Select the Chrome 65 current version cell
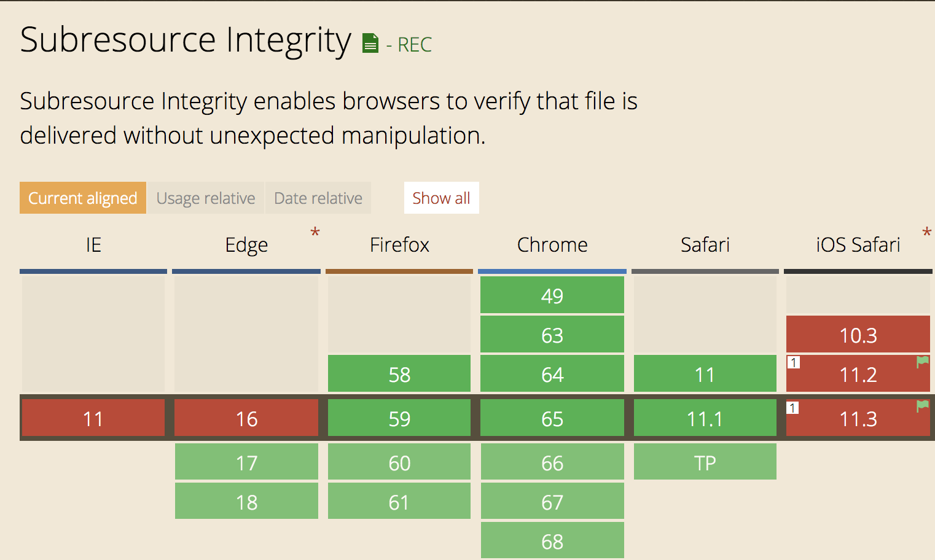This screenshot has width=935, height=560. [552, 418]
